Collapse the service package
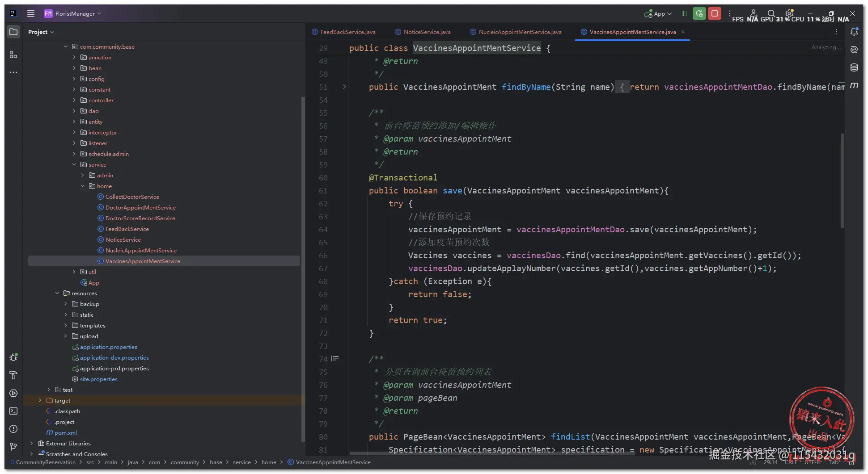Screen dimensions: 868x474 (x=74, y=164)
